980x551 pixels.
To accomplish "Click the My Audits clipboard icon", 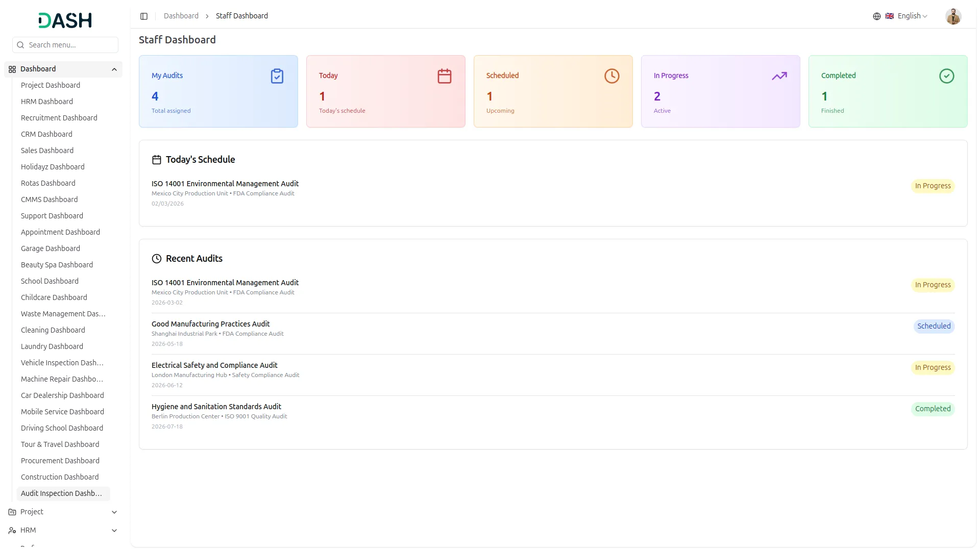I will pos(277,76).
